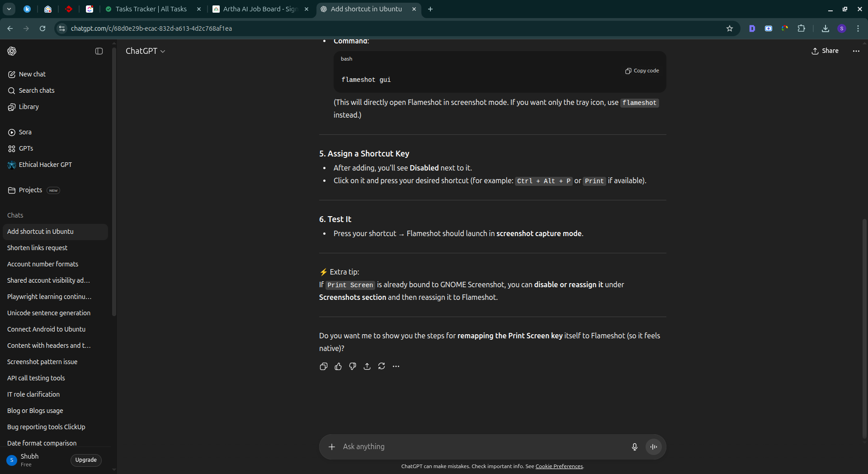The width and height of the screenshot is (868, 474).
Task: Give the response a thumbs up
Action: (338, 366)
